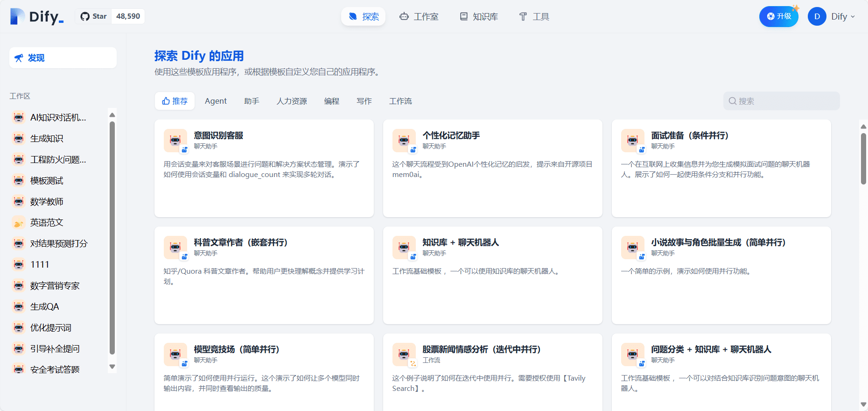The image size is (868, 411).
Task: Select the 编程 category tab
Action: pyautogui.click(x=332, y=101)
